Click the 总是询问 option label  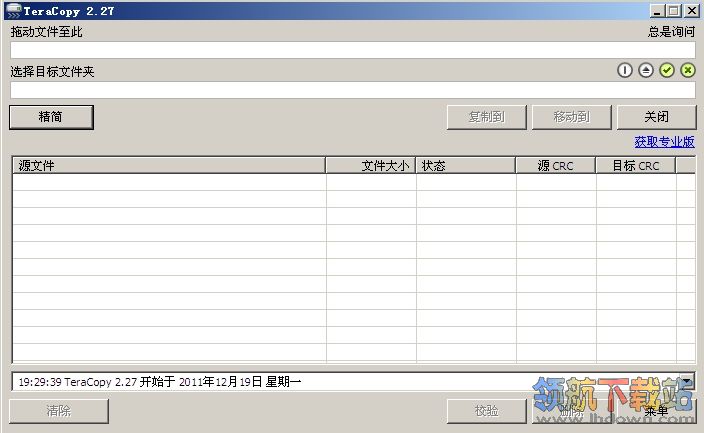671,32
